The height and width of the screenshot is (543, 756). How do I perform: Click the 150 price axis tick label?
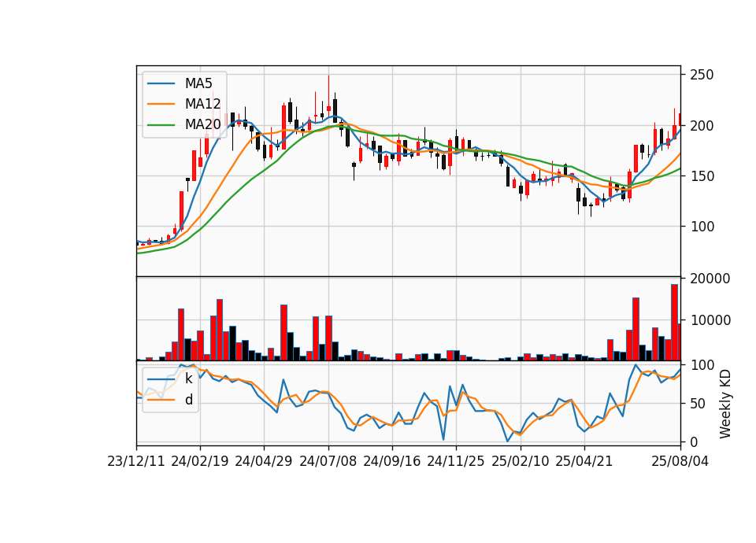702,175
